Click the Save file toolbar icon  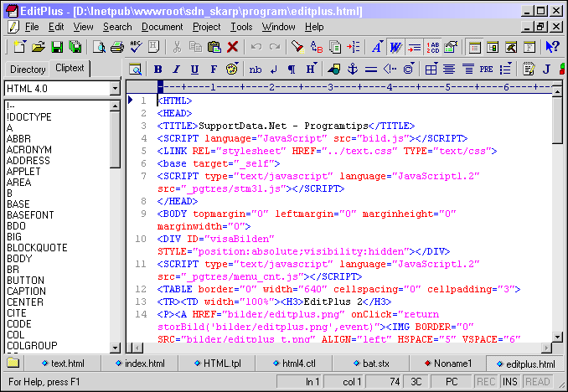tap(57, 47)
